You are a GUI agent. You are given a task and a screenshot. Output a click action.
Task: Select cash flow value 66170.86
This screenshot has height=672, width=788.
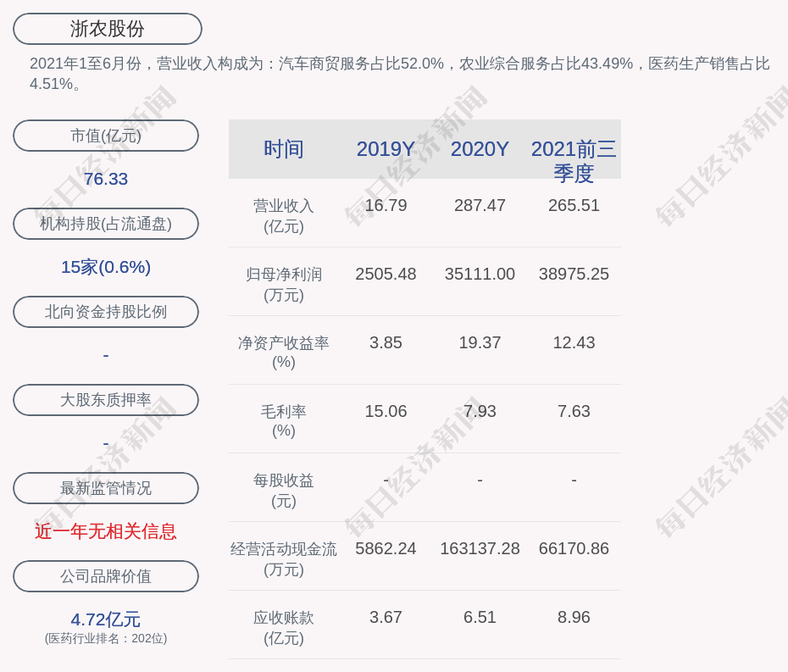pos(574,548)
